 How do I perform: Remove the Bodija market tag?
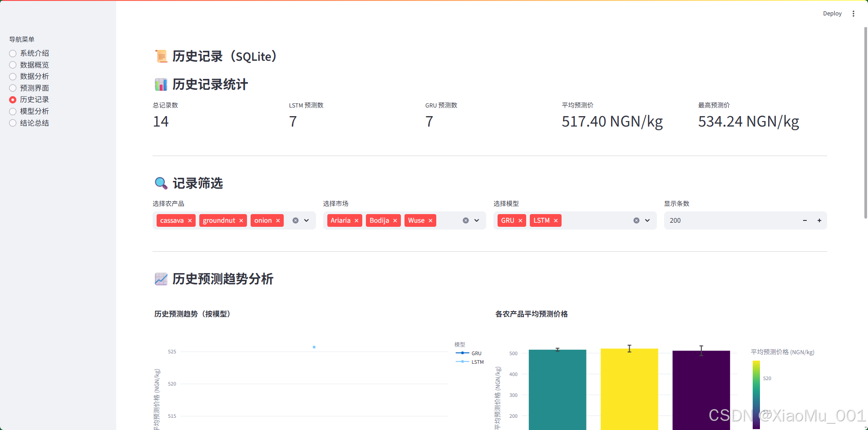(395, 220)
